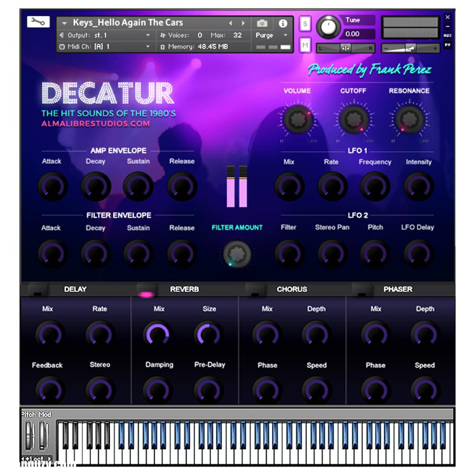Click the camera snapshot icon

262,23
